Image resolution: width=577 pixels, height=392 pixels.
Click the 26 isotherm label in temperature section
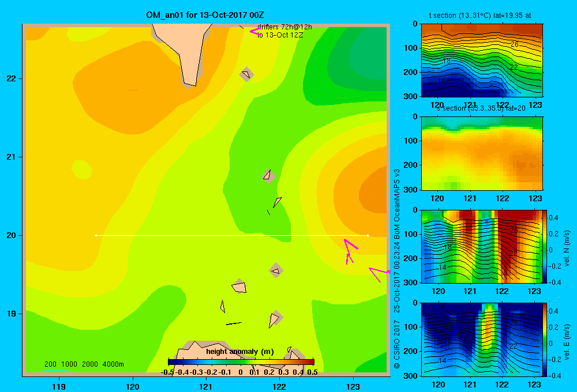(x=515, y=44)
